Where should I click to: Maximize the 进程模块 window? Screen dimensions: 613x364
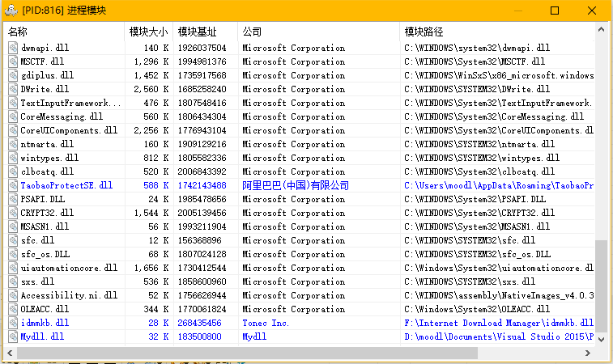555,11
